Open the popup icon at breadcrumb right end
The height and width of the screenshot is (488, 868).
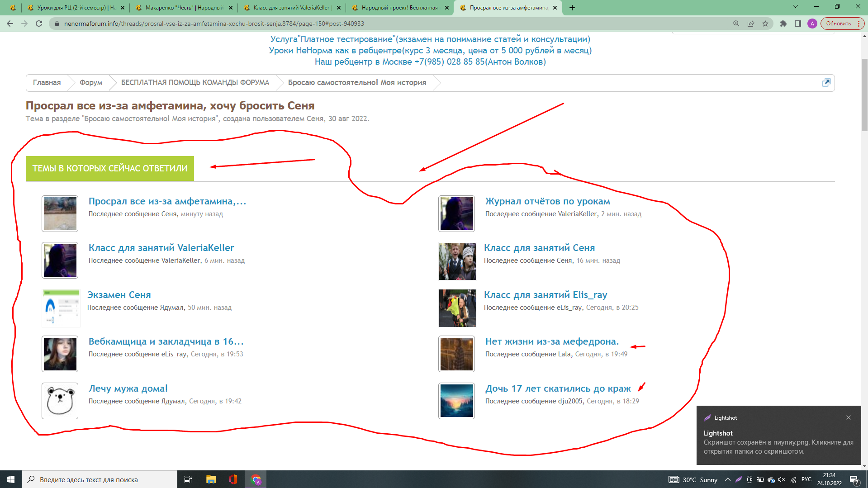[826, 83]
